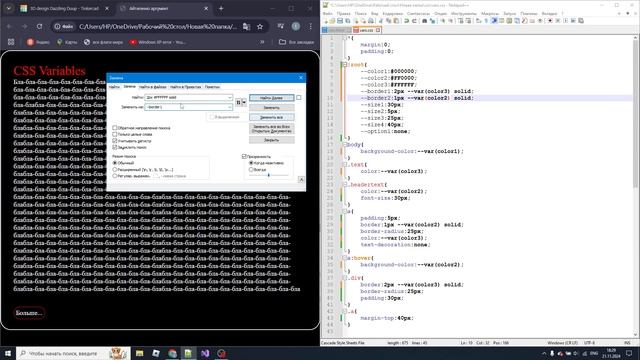The width and height of the screenshot is (640, 360).
Task: Click 'Заменить' button in dialog
Action: pyautogui.click(x=271, y=107)
